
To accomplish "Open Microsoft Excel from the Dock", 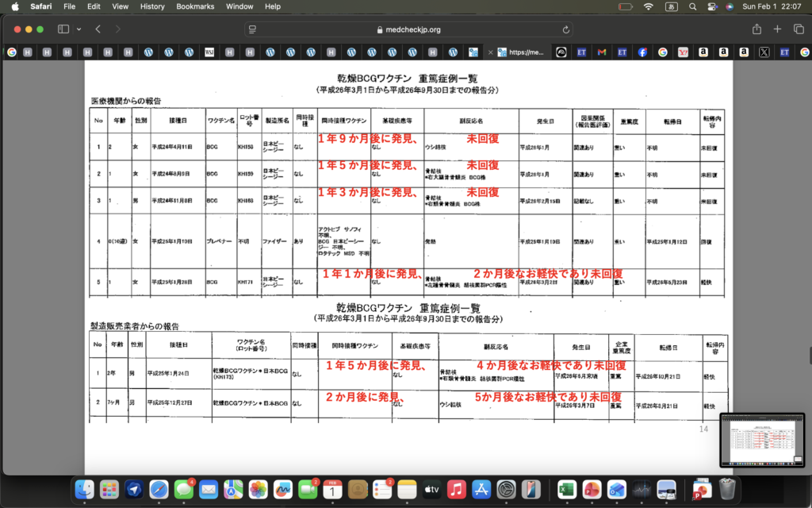I will tap(566, 490).
